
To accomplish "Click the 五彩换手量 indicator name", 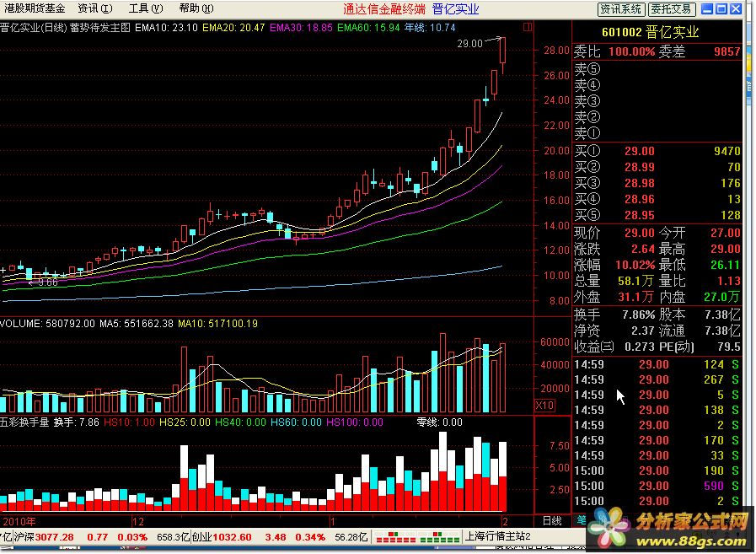I will pos(24,422).
